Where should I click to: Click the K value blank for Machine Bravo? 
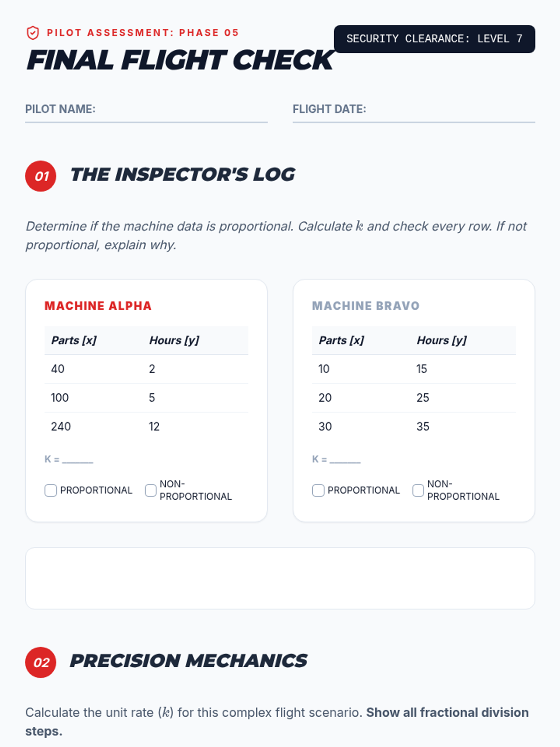[345, 459]
